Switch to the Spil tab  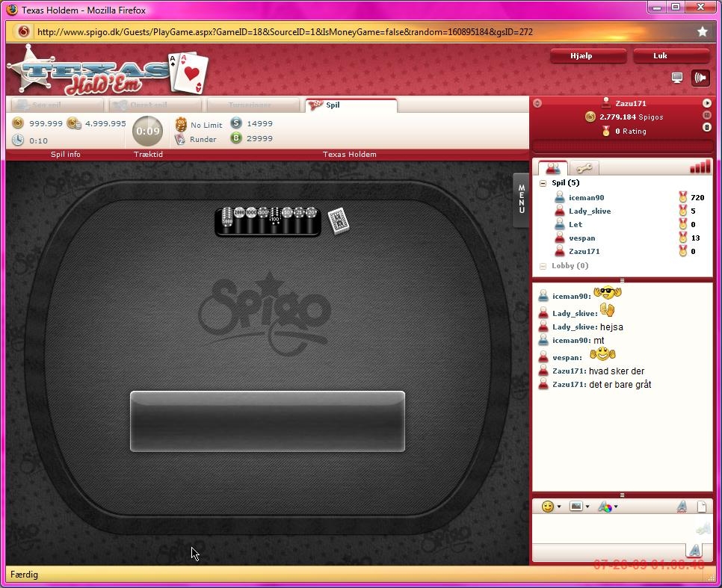pyautogui.click(x=350, y=105)
